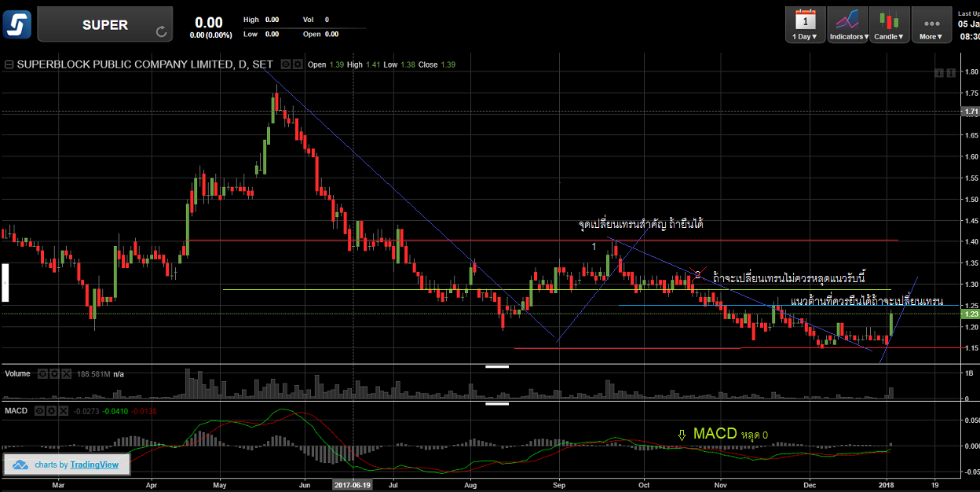Click the Jun label on time axis
Viewport: 980px width, 492px height.
pos(305,485)
